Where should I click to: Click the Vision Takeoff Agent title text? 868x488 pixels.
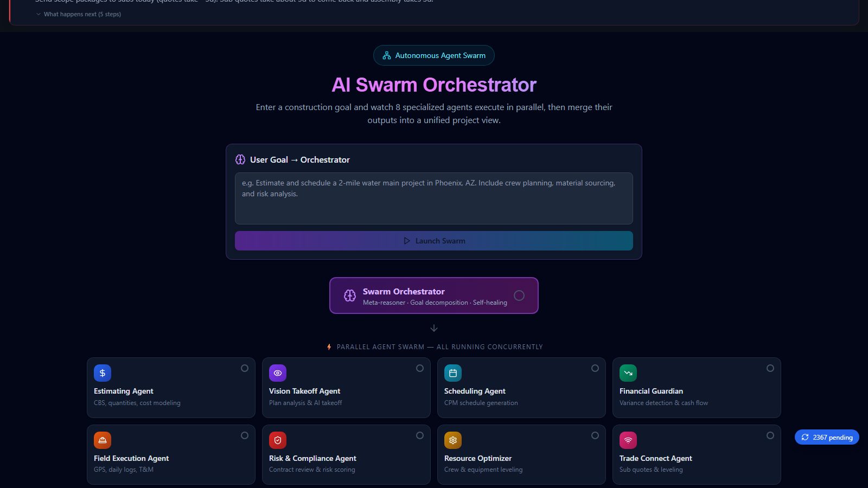tap(304, 391)
